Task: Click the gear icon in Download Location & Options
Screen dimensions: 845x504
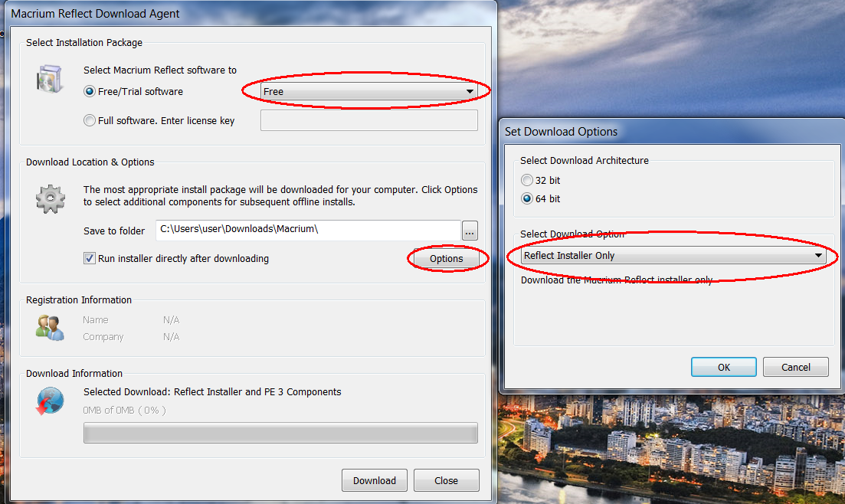Action: (50, 198)
